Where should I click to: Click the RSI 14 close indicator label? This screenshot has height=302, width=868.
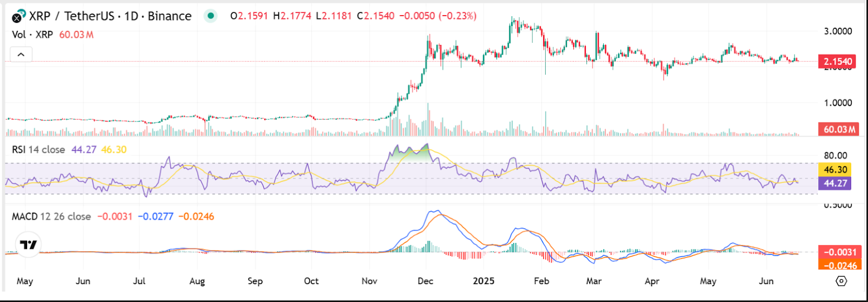click(x=39, y=150)
